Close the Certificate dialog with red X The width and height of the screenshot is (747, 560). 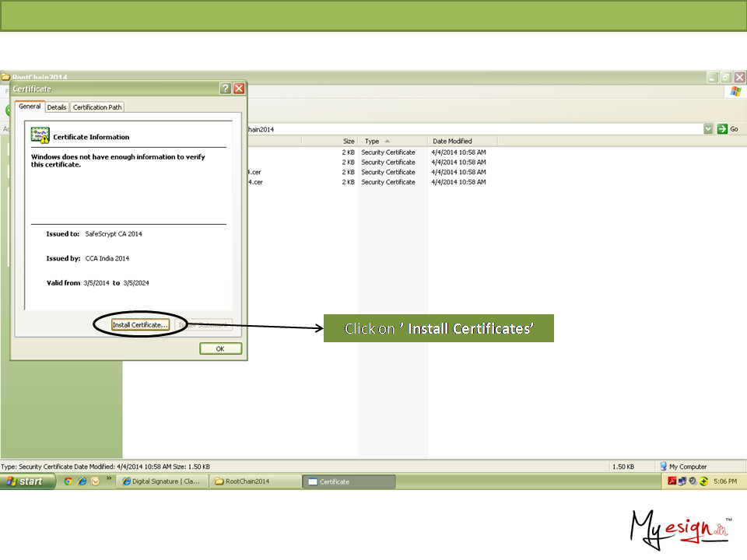(x=239, y=89)
